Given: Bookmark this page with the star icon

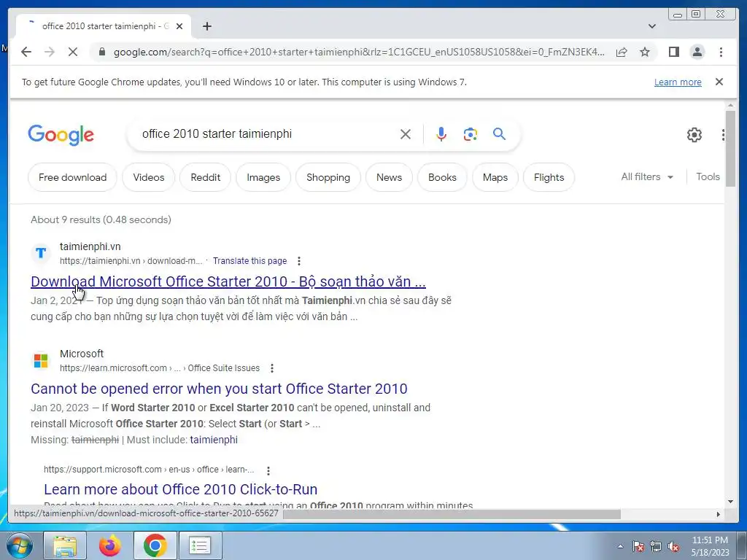Looking at the screenshot, I should pyautogui.click(x=645, y=52).
